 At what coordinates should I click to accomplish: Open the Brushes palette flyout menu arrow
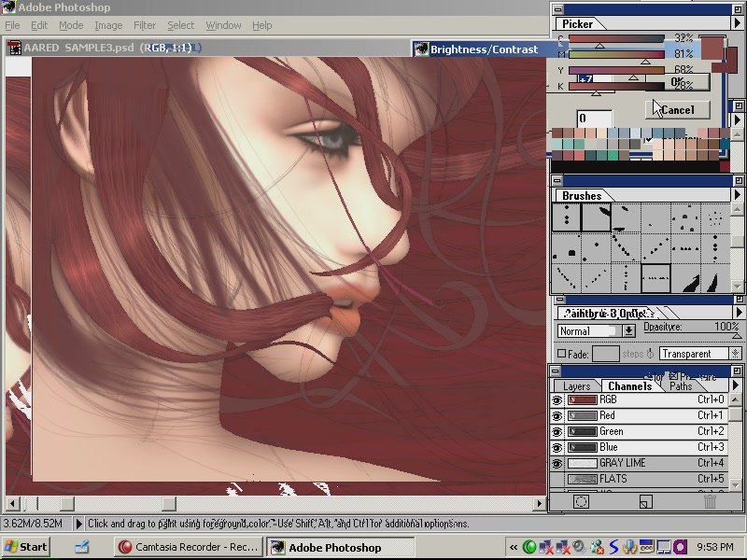(738, 194)
